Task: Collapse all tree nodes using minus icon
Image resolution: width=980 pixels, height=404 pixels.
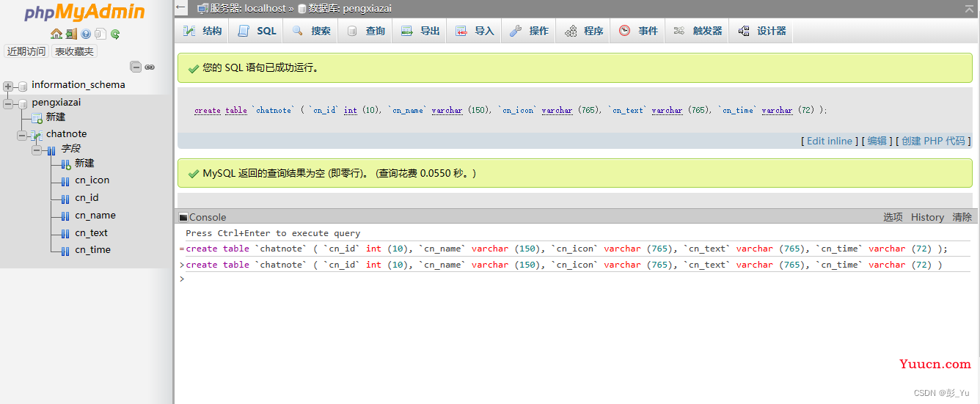Action: point(136,67)
